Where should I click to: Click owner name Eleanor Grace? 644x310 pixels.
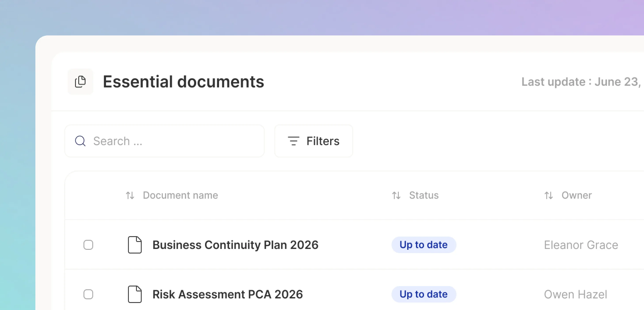(x=581, y=245)
